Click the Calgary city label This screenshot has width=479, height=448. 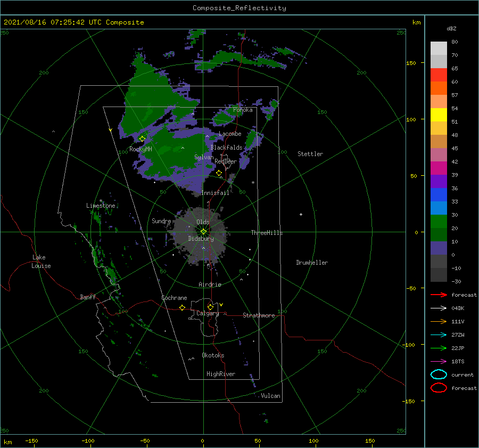coord(208,313)
